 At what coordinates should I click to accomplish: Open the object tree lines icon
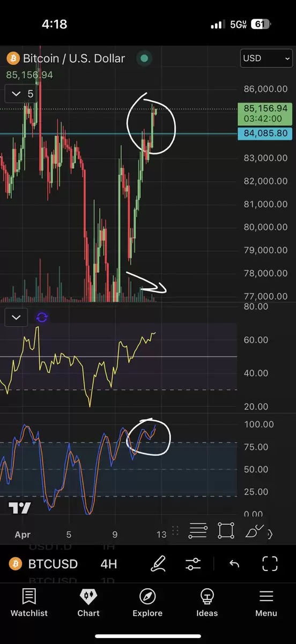[198, 531]
